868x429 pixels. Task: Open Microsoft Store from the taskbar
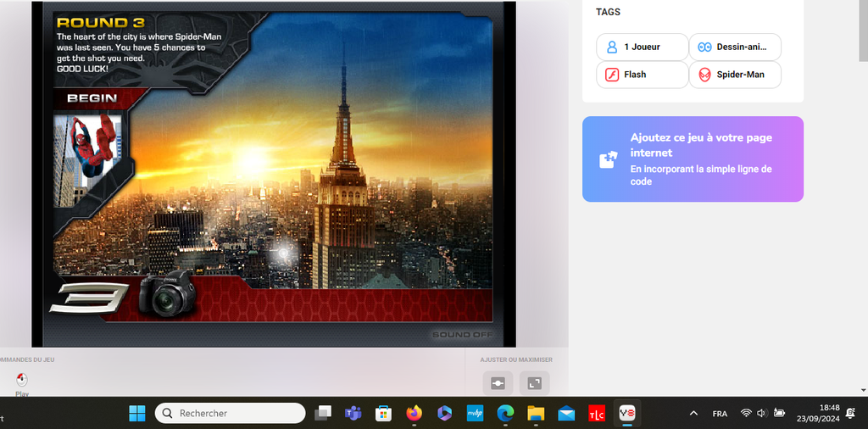(x=384, y=413)
